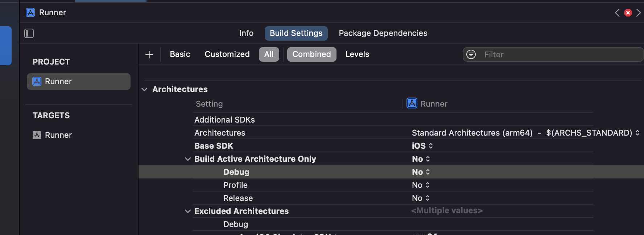
Task: Open the Base SDK iOS dropdown
Action: [x=422, y=146]
